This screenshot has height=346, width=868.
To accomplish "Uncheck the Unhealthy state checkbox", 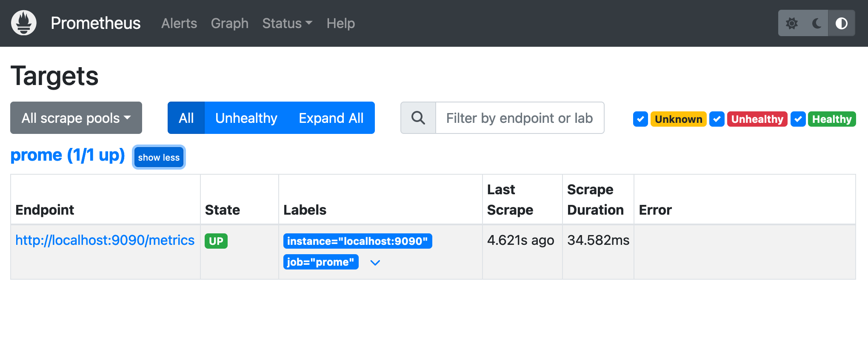I will click(717, 119).
